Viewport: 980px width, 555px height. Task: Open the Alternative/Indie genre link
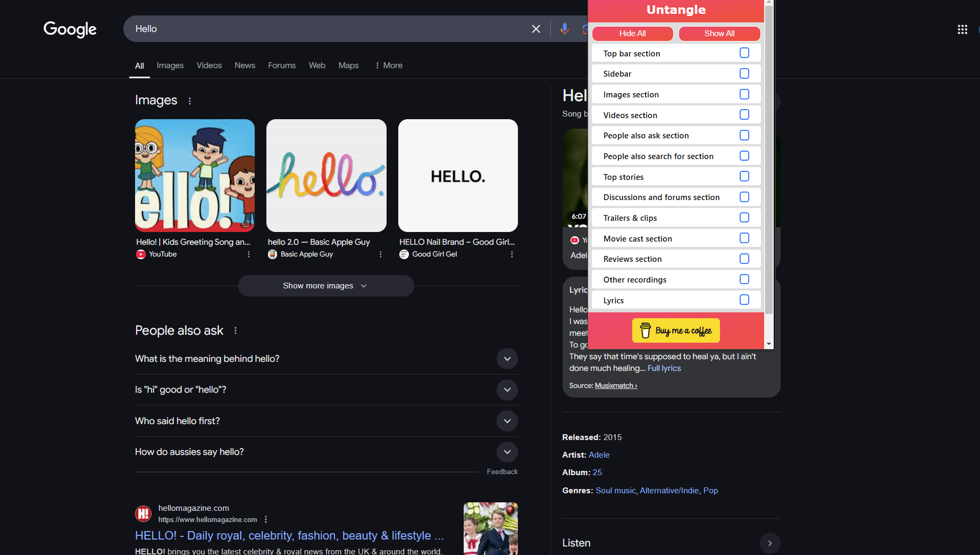click(669, 491)
